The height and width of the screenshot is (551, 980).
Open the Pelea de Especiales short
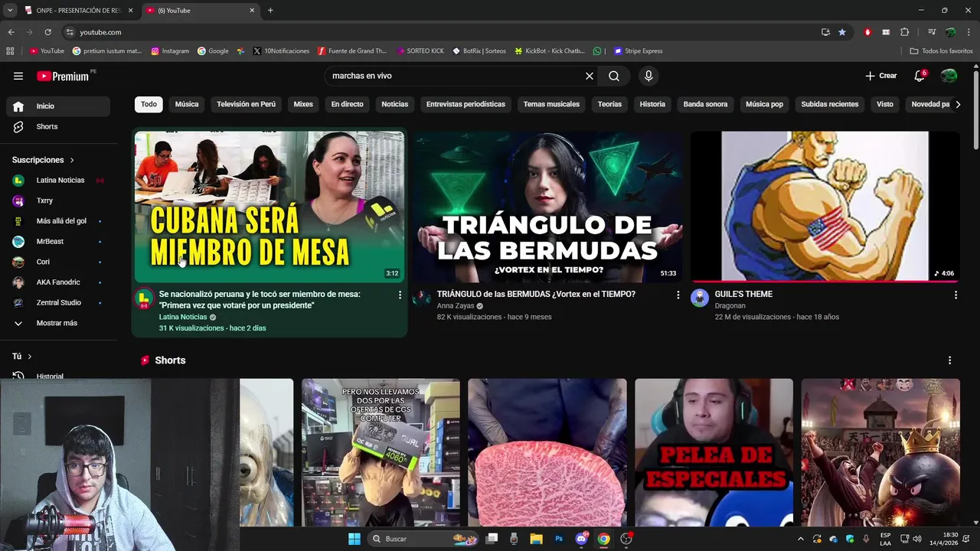[714, 452]
